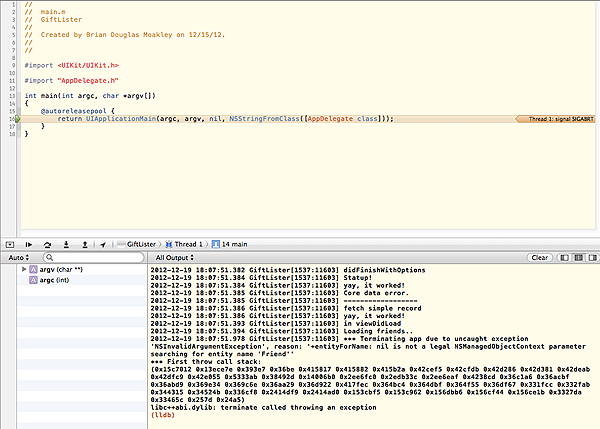Click the NSInvalidArgumentException reason text
This screenshot has height=429, width=600.
coord(368,350)
